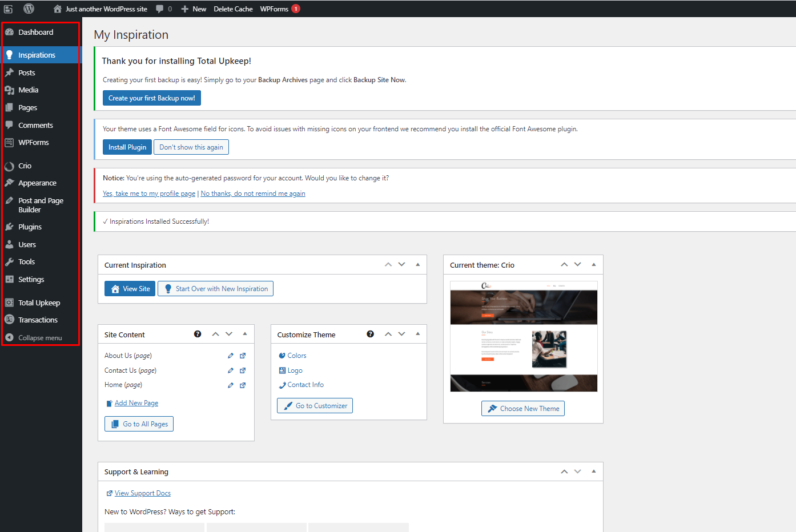Edit About Us page via pencil icon
The height and width of the screenshot is (532, 796).
tap(231, 356)
